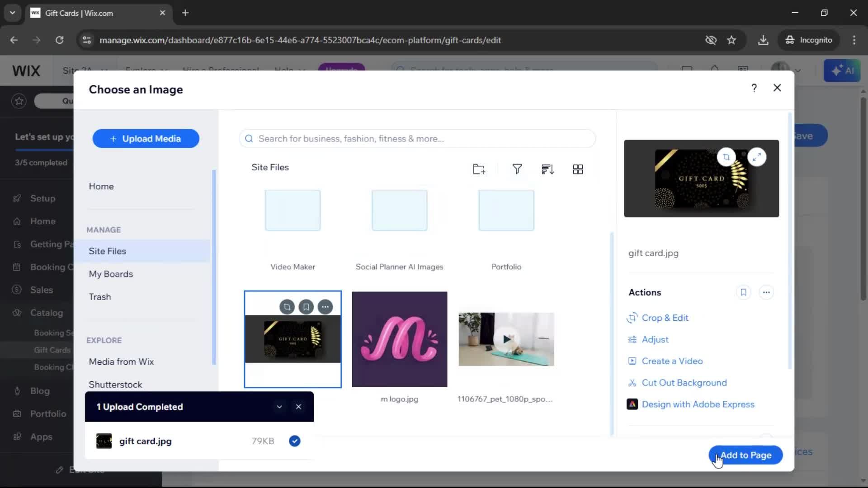The image size is (868, 488).
Task: Click Wix AI button in dashboard
Action: tap(842, 70)
